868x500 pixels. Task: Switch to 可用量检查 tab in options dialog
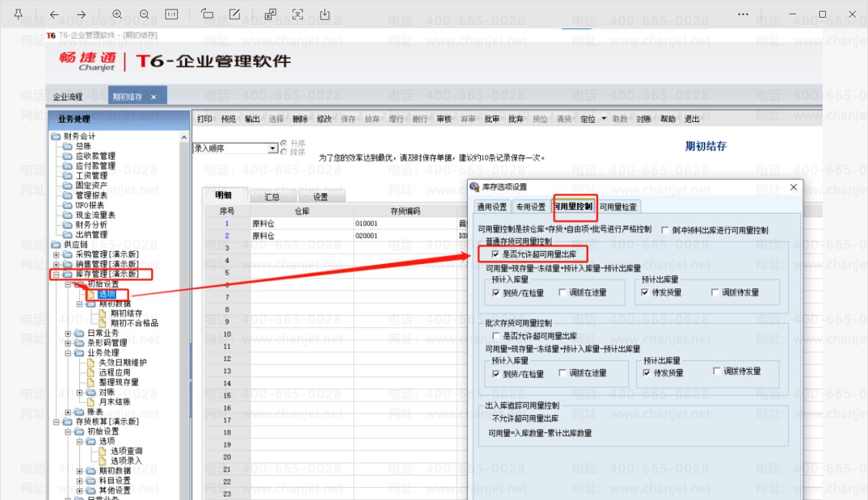618,207
